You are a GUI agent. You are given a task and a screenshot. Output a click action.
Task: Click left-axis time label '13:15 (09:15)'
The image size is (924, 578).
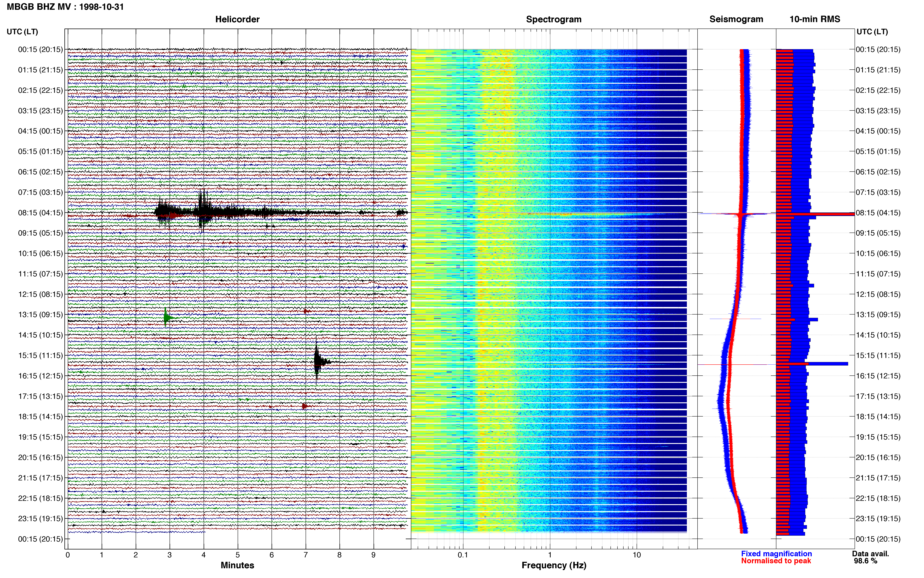pos(40,315)
